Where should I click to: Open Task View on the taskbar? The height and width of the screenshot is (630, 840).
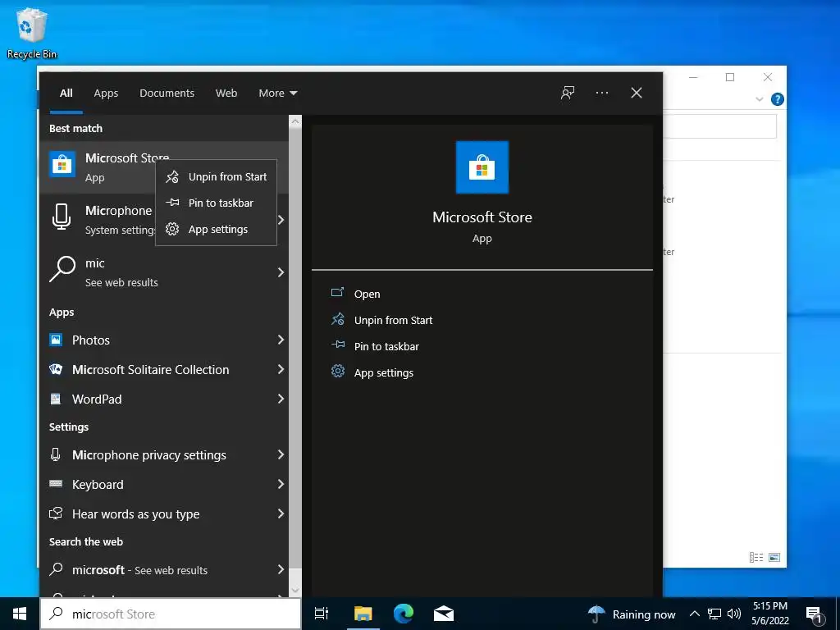tap(322, 614)
